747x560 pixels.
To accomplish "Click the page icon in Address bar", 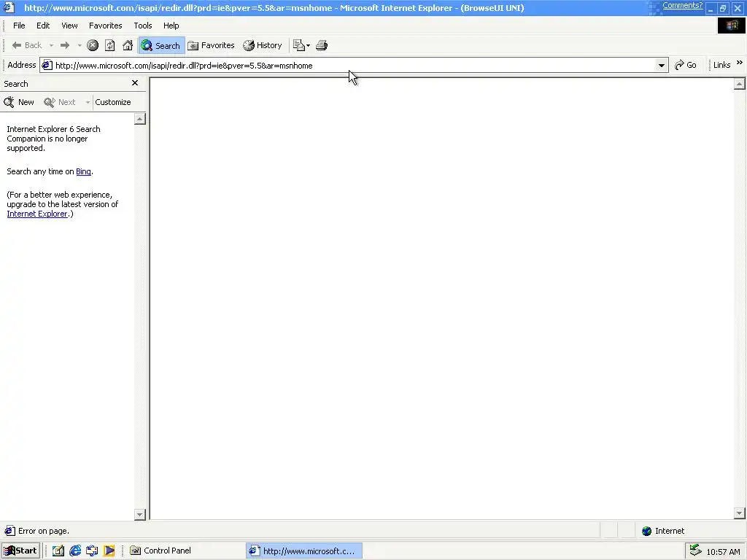I will tap(47, 65).
